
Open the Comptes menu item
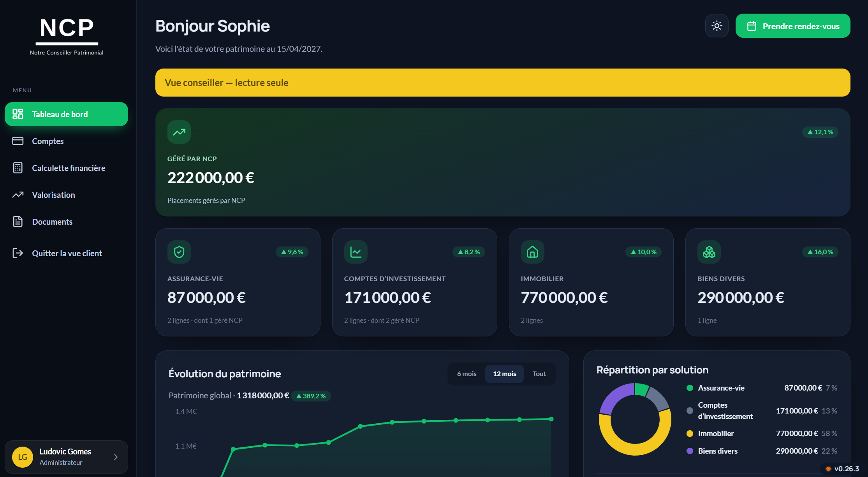click(66, 141)
